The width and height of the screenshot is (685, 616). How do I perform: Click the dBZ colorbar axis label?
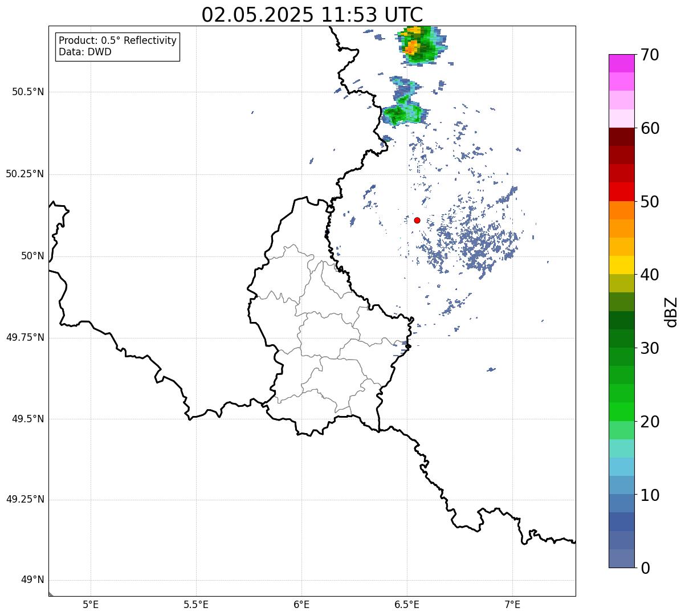click(x=671, y=311)
